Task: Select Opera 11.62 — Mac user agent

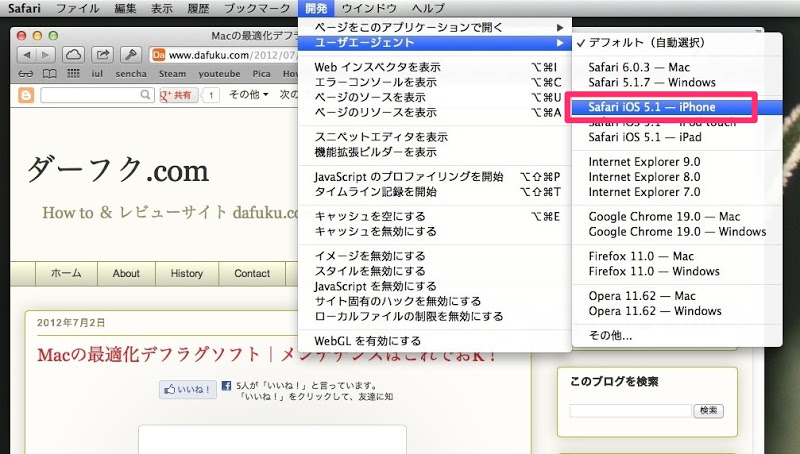Action: point(677,296)
